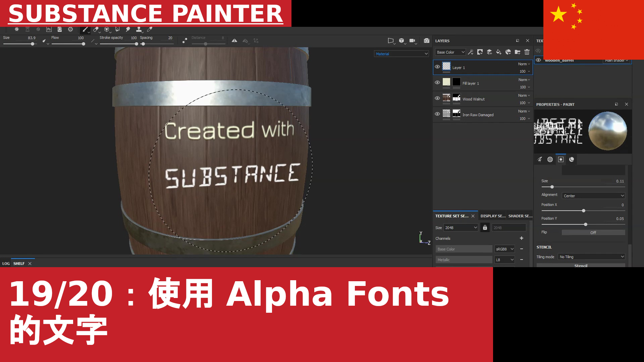Open texture Size 2048 dropdown
644x362 pixels.
[x=461, y=228]
